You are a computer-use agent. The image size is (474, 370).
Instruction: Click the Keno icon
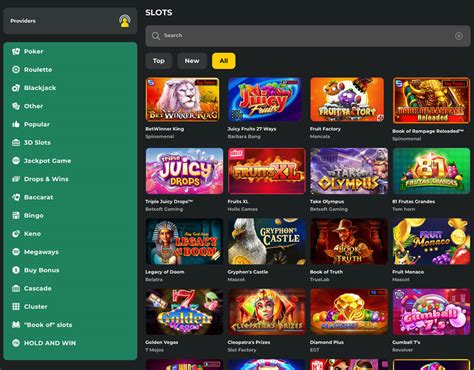(x=16, y=234)
